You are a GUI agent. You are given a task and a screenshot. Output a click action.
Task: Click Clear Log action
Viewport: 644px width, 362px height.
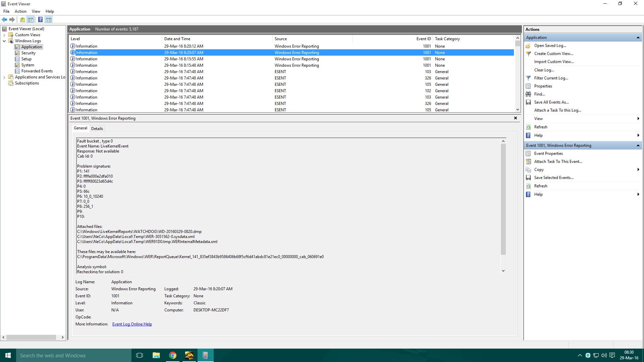click(544, 70)
